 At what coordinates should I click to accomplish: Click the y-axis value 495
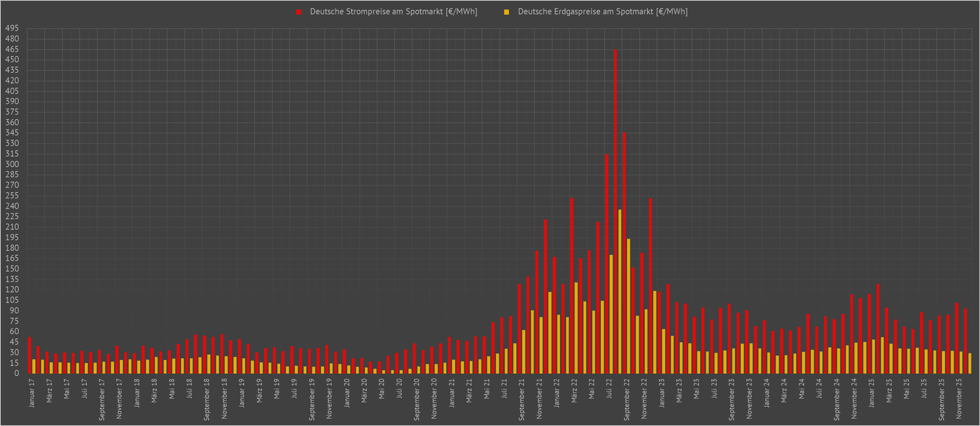pyautogui.click(x=12, y=28)
